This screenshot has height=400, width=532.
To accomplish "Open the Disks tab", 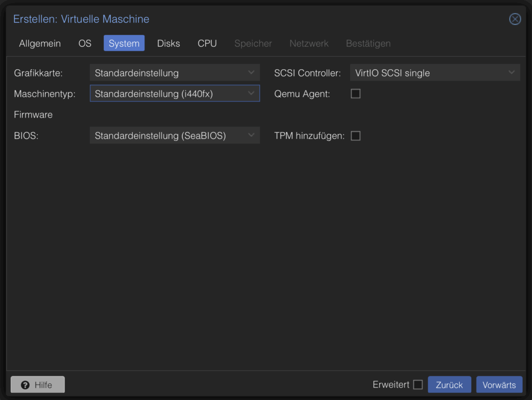I will (168, 44).
